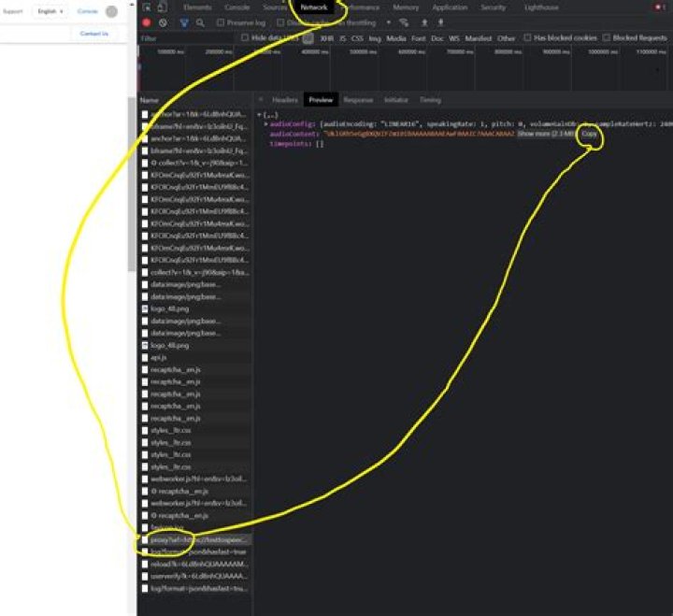This screenshot has height=616, width=673.
Task: Open the Security tab
Action: coord(494,7)
